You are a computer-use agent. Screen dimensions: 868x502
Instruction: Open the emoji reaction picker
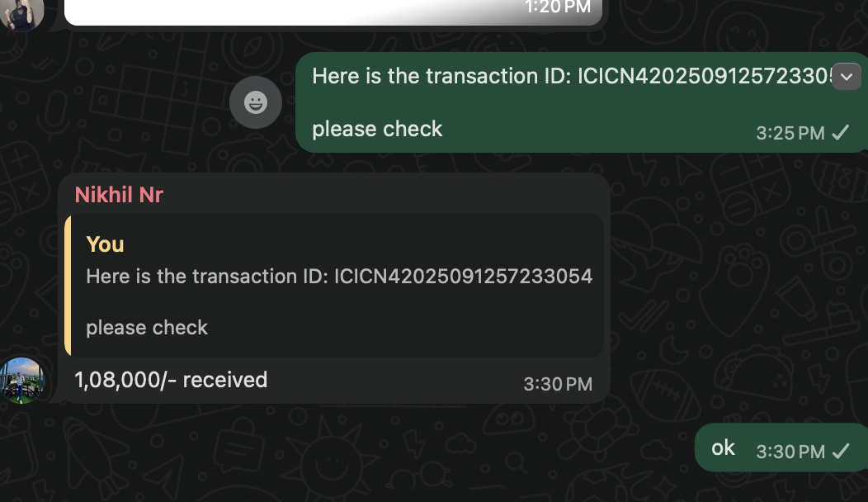[x=256, y=102]
